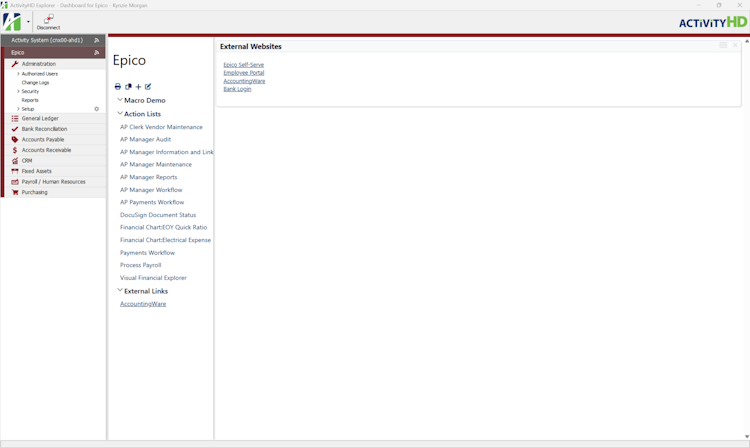Screen dimensions: 750x448
Task: Open Payroll / Human Resources package
Action: pyautogui.click(x=54, y=182)
